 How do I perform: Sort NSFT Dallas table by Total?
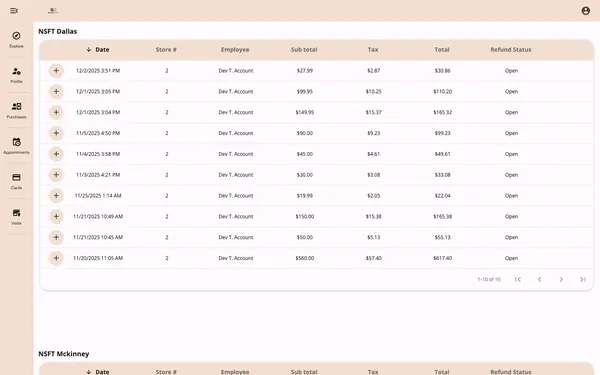point(442,49)
